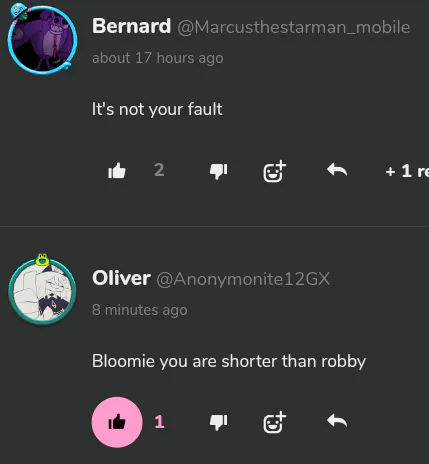Like Bernard's comment with thumbs up
Screen dimensions: 429x464
[x=117, y=171]
